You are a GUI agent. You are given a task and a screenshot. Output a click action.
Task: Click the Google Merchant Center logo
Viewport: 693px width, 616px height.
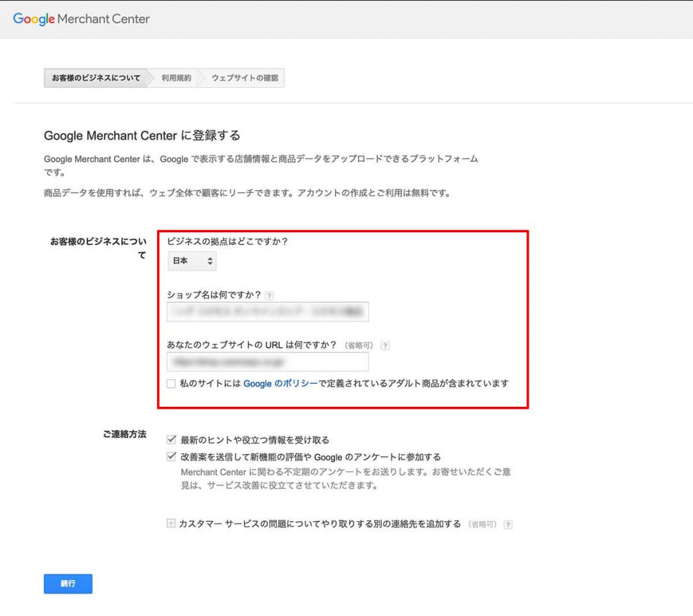coord(81,19)
